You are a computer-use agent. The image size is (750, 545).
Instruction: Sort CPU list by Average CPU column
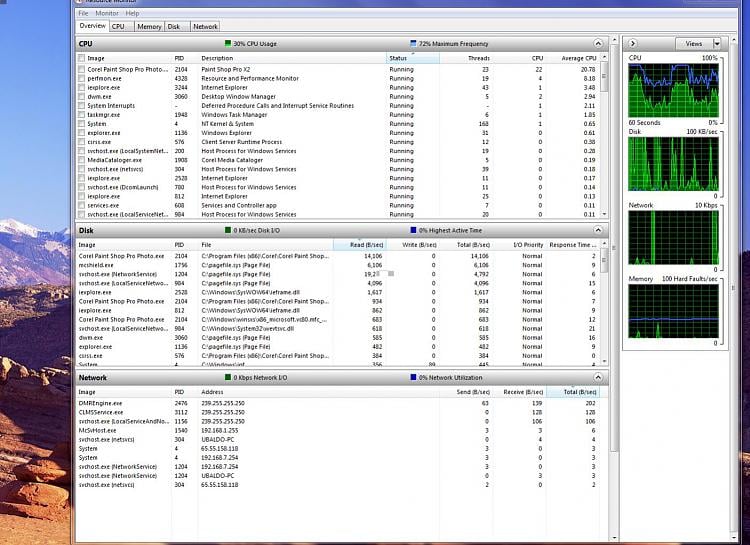573,58
